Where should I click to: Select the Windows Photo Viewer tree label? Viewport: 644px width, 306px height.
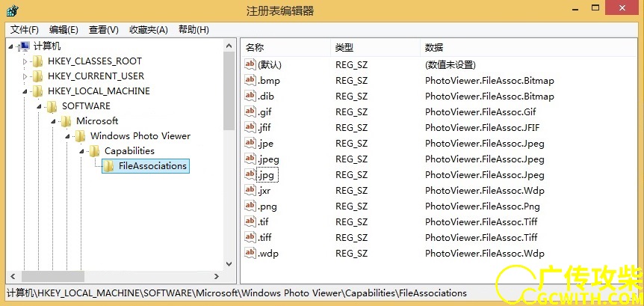tap(140, 135)
